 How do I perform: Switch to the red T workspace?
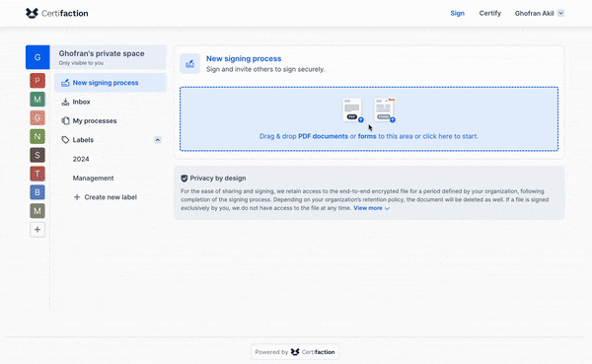(37, 174)
